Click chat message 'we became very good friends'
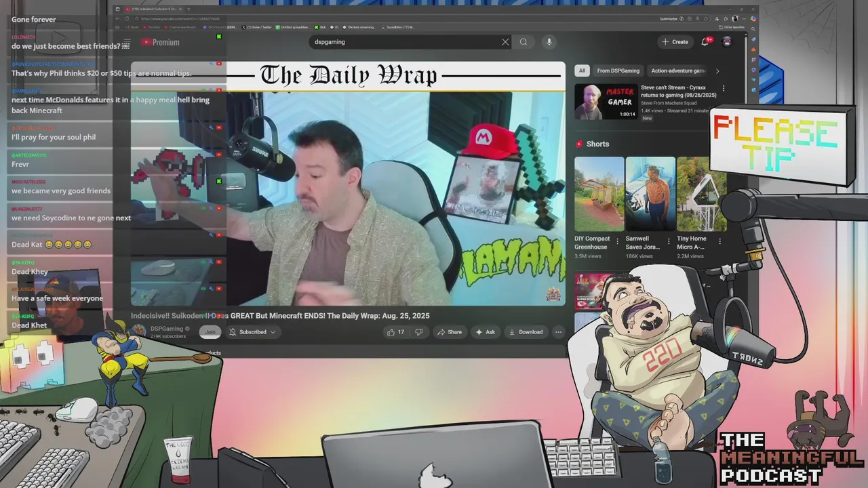Viewport: 868px width, 488px height. (61, 191)
